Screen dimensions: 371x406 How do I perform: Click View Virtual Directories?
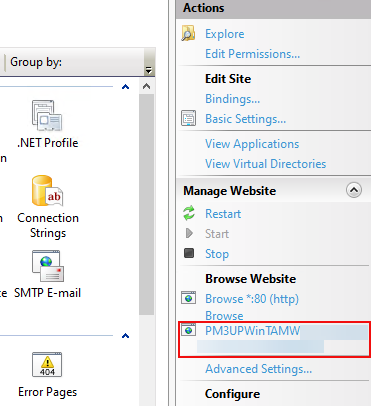pos(265,164)
